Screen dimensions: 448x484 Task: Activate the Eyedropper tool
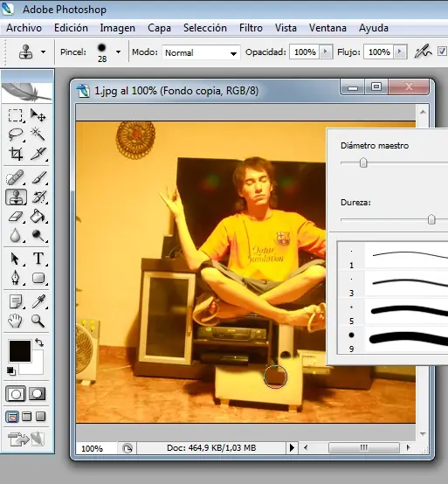[x=38, y=301]
